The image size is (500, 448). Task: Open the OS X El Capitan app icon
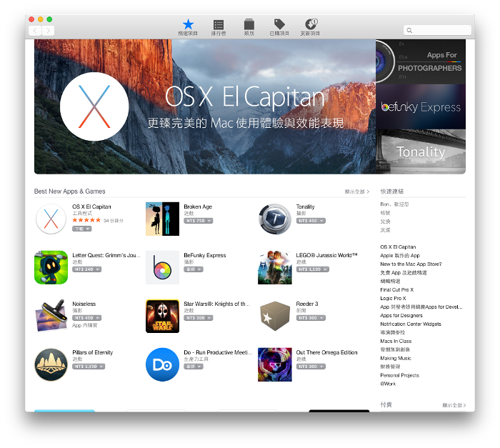[x=51, y=219]
